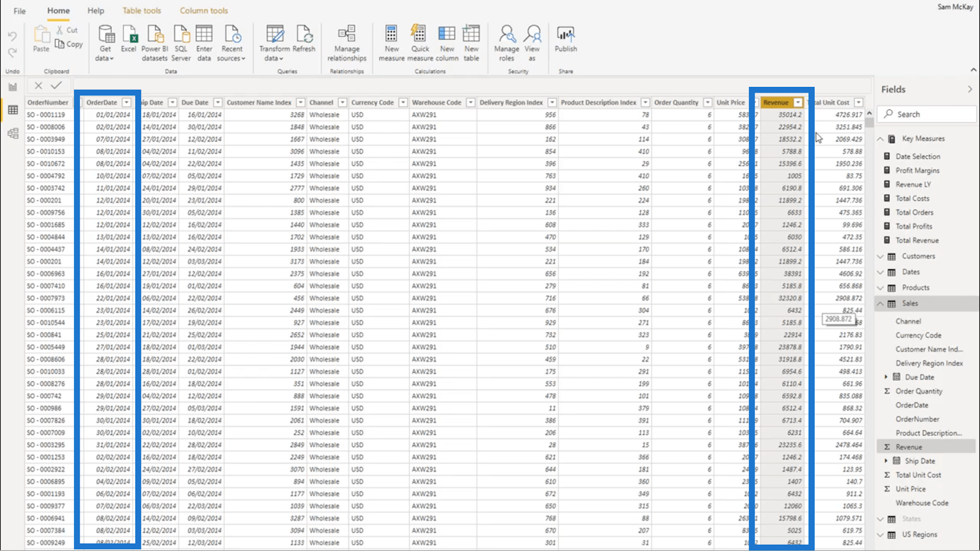Switch to Report view sidebar icon

tap(13, 87)
